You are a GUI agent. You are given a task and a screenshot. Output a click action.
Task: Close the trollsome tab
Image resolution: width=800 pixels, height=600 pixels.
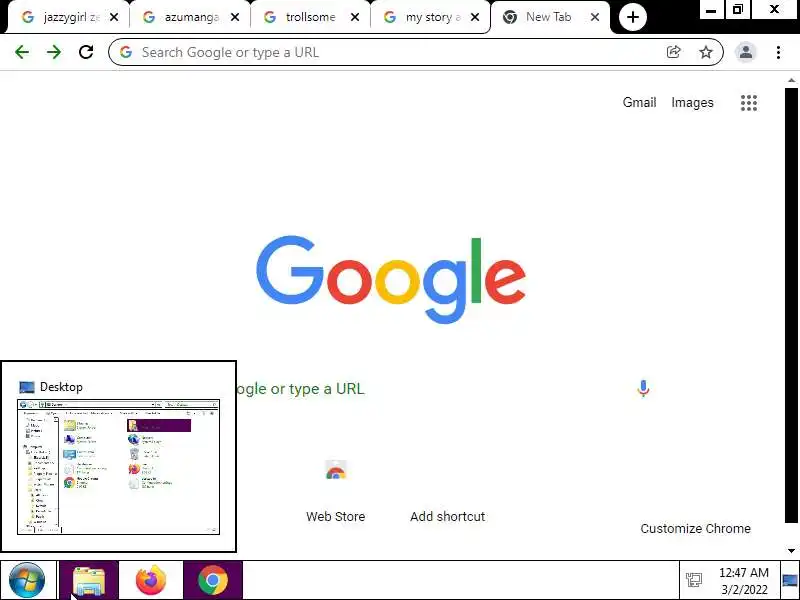pyautogui.click(x=355, y=17)
